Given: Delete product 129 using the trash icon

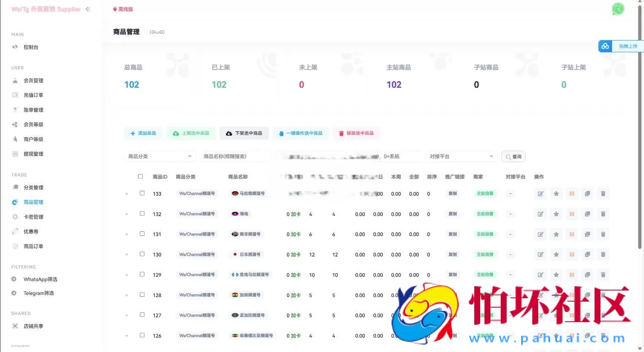Looking at the screenshot, I should pyautogui.click(x=603, y=275).
